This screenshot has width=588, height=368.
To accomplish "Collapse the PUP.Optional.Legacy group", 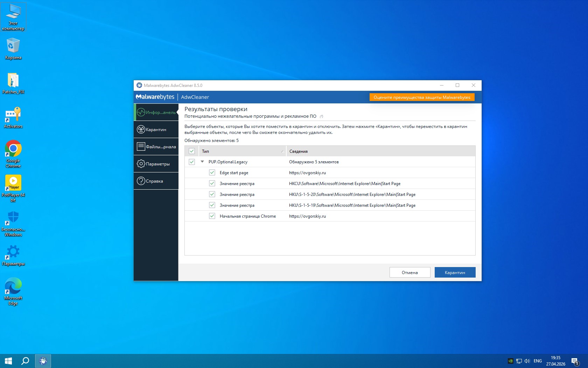I will [x=202, y=162].
